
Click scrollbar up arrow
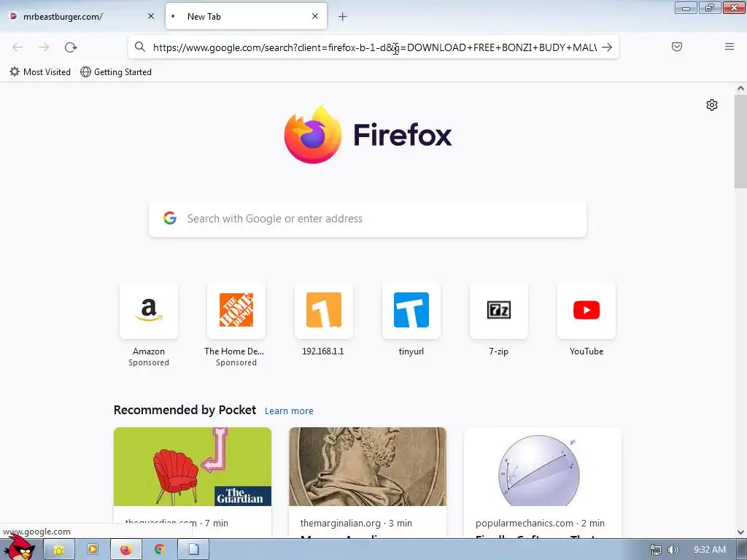click(740, 88)
